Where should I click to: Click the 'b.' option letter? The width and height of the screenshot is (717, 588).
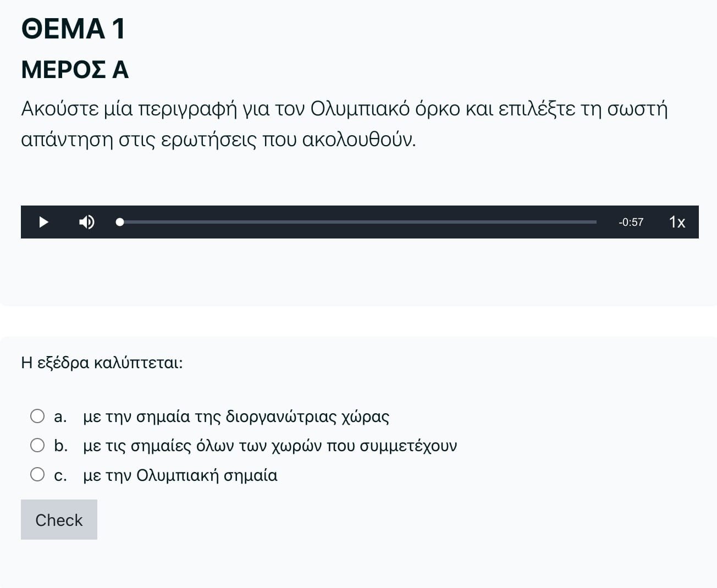point(60,446)
